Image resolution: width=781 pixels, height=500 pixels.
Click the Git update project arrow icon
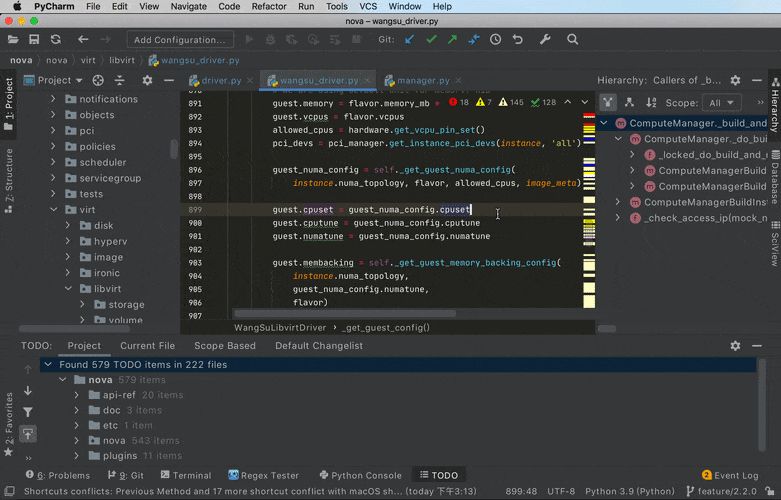pos(410,40)
